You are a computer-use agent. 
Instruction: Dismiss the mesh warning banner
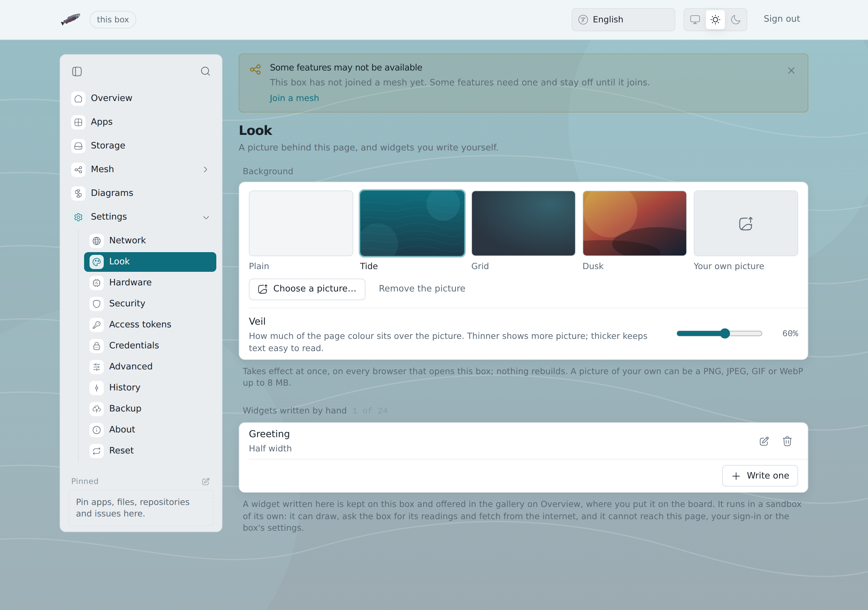791,71
